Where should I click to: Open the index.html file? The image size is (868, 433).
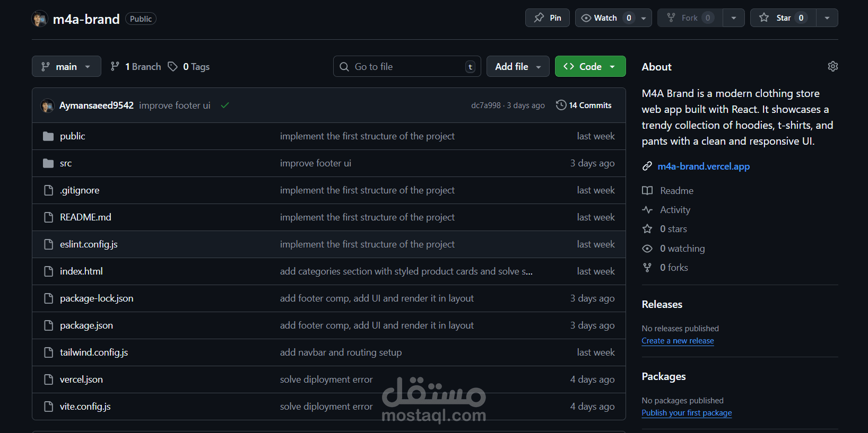81,271
